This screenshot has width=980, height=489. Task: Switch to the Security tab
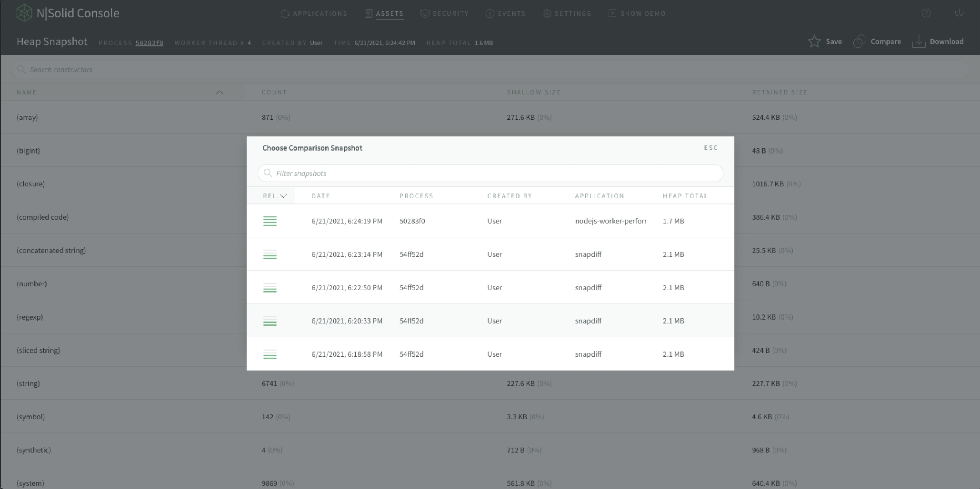coord(445,13)
